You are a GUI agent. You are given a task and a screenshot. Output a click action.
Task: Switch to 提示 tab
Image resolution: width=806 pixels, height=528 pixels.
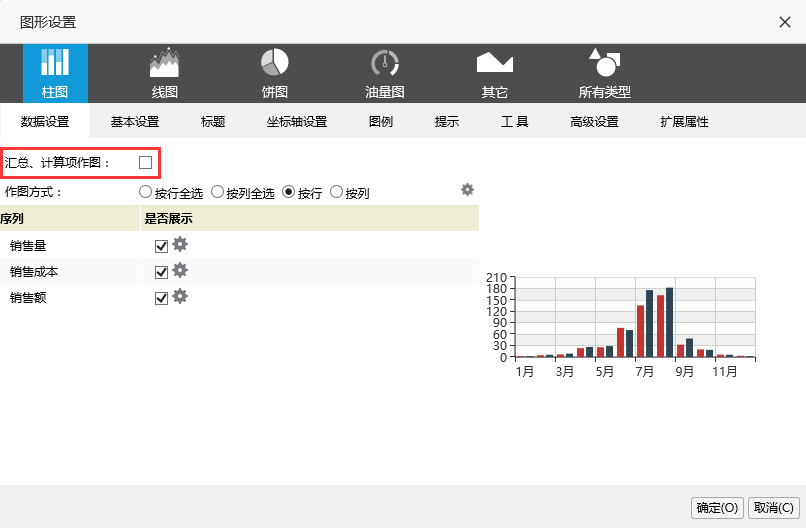pyautogui.click(x=447, y=121)
